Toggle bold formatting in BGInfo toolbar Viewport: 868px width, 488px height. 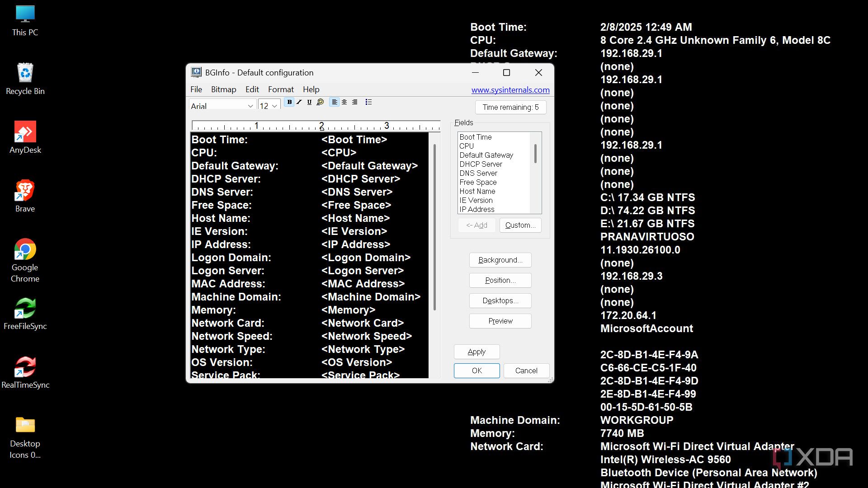(x=289, y=102)
